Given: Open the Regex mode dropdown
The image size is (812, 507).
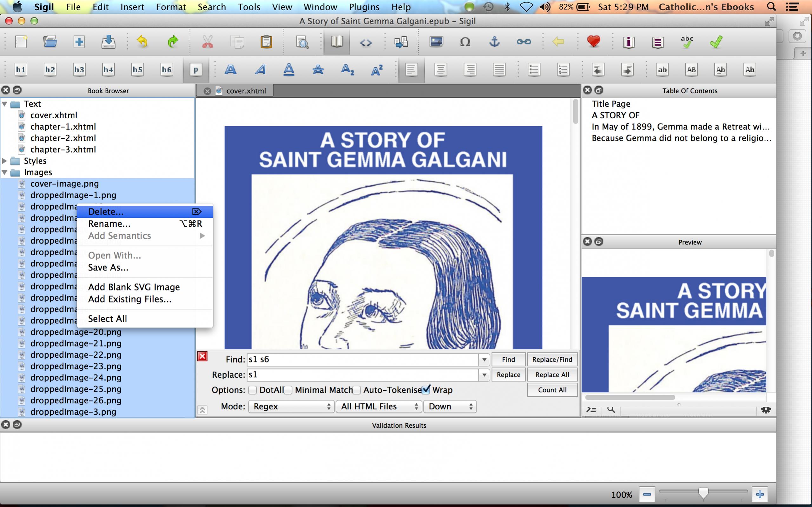Looking at the screenshot, I should pyautogui.click(x=291, y=406).
